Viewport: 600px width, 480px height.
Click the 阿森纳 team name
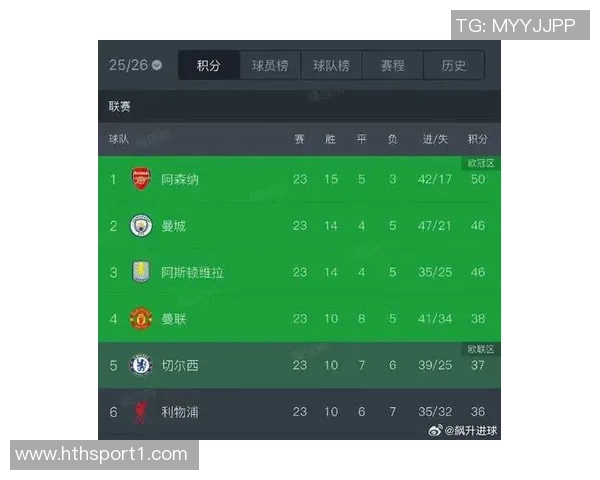pyautogui.click(x=180, y=180)
